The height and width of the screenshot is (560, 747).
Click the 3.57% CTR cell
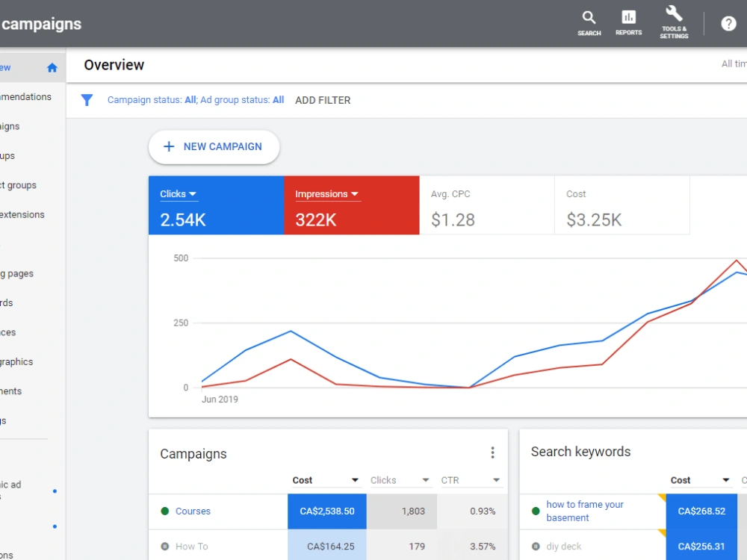472,546
